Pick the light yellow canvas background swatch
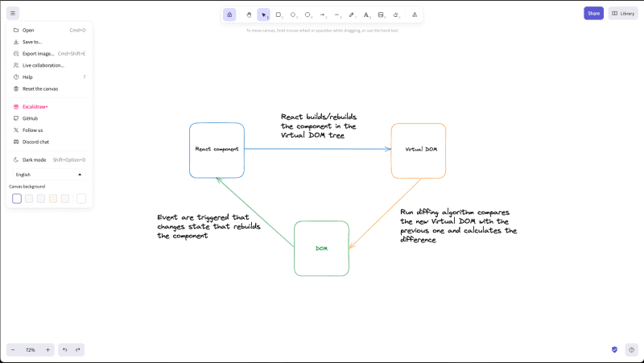644x363 pixels. tap(53, 198)
